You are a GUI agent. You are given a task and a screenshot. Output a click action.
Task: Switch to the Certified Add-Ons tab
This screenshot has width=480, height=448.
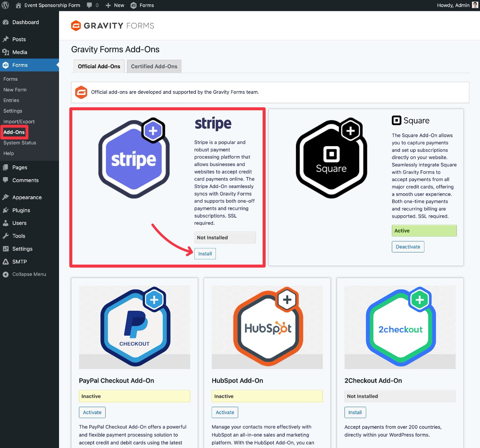click(154, 66)
